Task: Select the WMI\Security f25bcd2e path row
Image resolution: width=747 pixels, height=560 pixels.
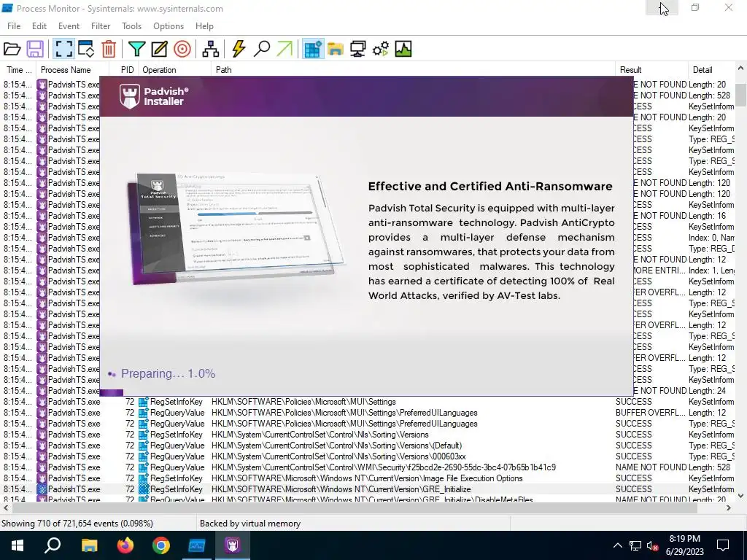Action: pyautogui.click(x=368, y=467)
